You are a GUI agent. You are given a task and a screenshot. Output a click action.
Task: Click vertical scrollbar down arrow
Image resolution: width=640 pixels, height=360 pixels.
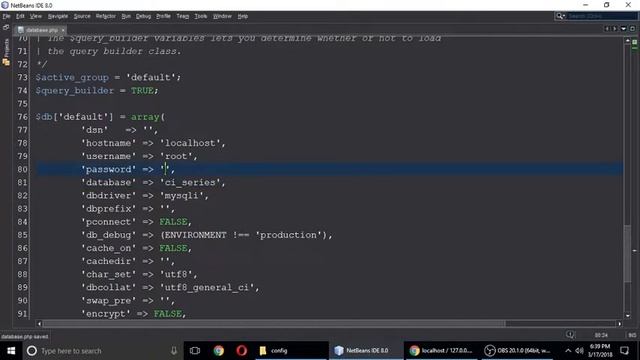tap(628, 316)
